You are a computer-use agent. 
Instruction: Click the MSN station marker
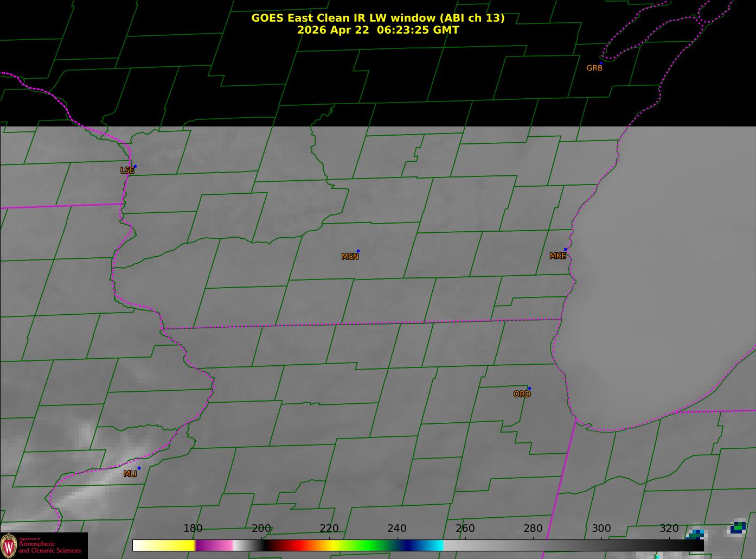358,251
